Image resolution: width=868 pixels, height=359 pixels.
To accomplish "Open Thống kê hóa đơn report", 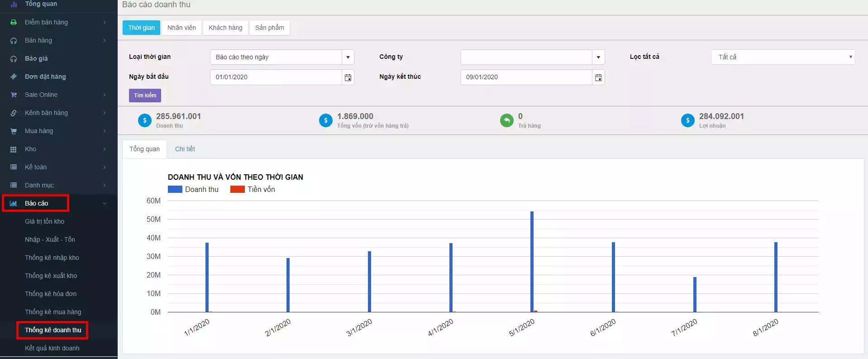I will pos(51,294).
